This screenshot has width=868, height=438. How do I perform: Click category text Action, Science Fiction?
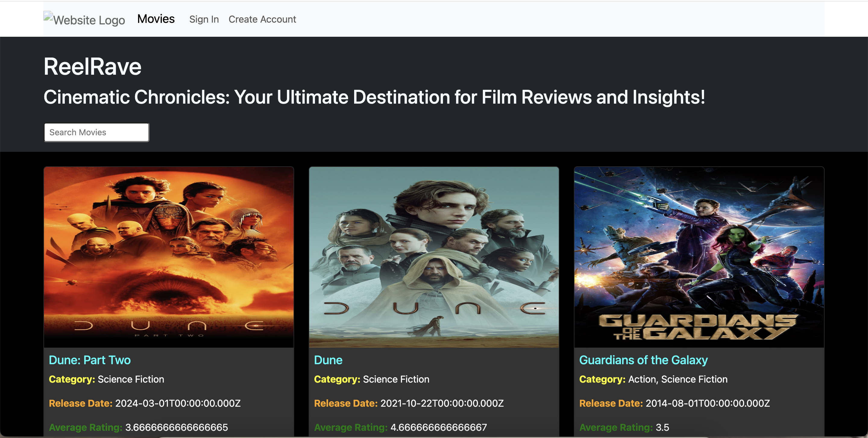[x=678, y=379]
